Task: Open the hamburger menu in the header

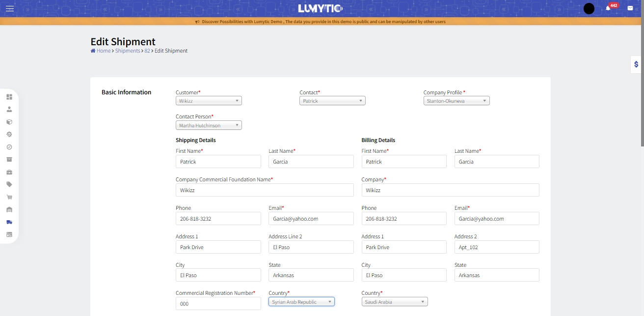Action: click(10, 8)
